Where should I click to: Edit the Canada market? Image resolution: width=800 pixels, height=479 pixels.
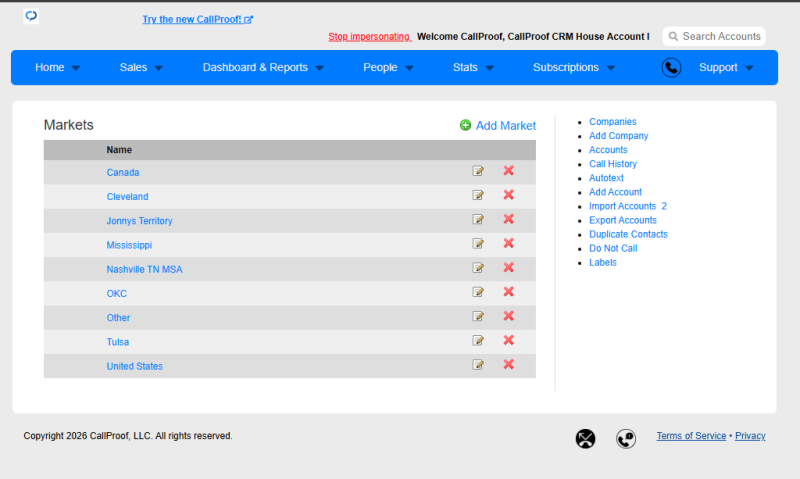pos(478,171)
